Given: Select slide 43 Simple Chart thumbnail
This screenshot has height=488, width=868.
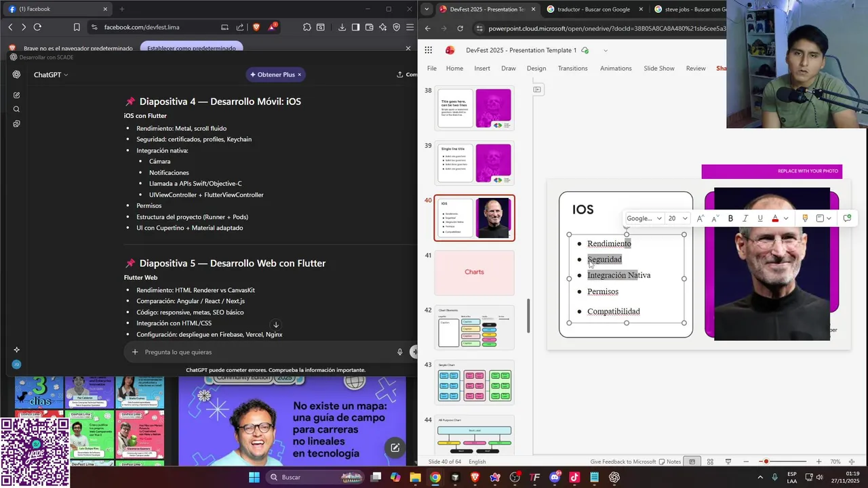Looking at the screenshot, I should coord(474,382).
